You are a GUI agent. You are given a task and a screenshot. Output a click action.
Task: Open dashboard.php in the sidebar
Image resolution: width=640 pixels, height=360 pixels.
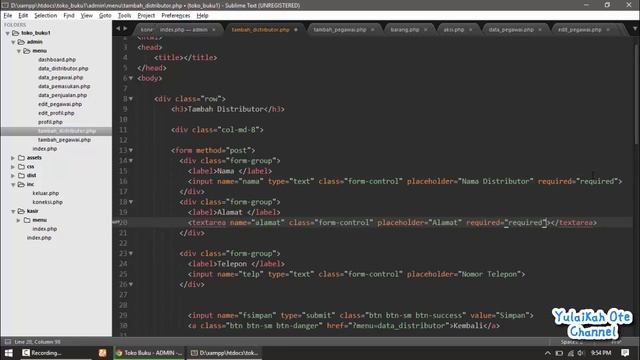(x=57, y=60)
